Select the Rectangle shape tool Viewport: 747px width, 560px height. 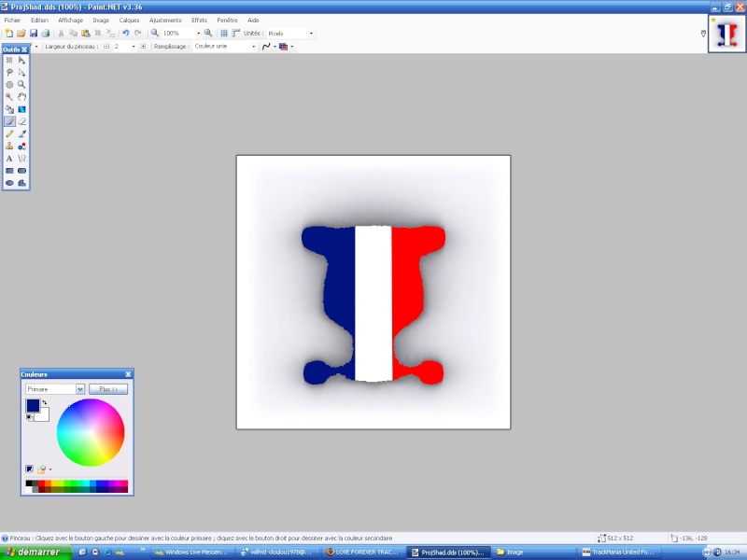coord(9,171)
